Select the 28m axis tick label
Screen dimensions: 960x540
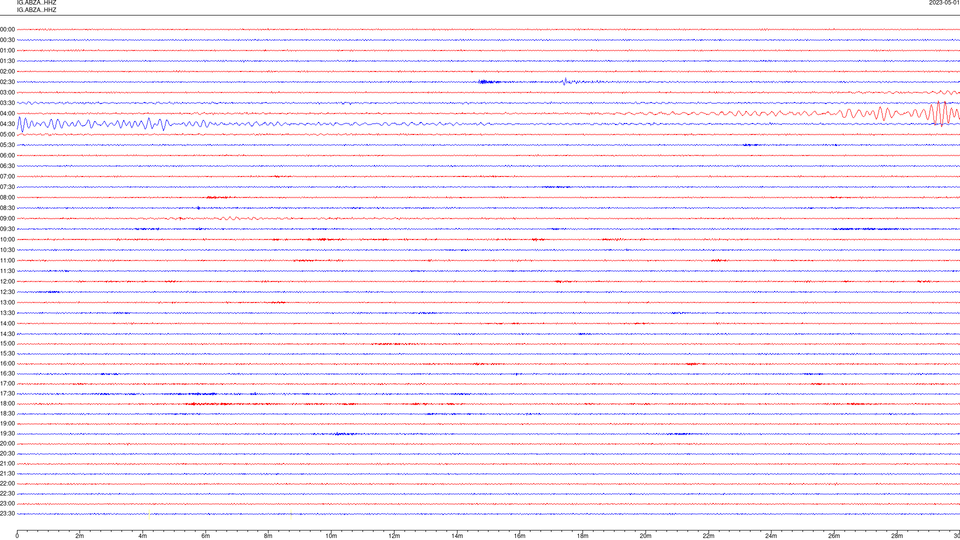(897, 536)
